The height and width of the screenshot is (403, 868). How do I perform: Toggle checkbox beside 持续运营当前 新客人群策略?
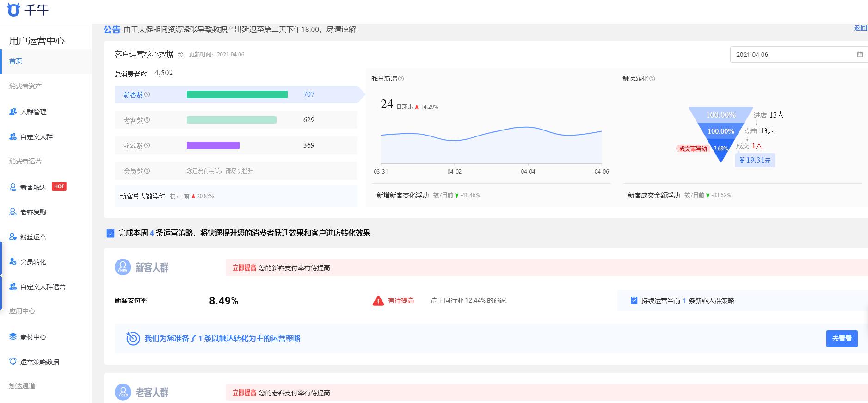coord(634,301)
